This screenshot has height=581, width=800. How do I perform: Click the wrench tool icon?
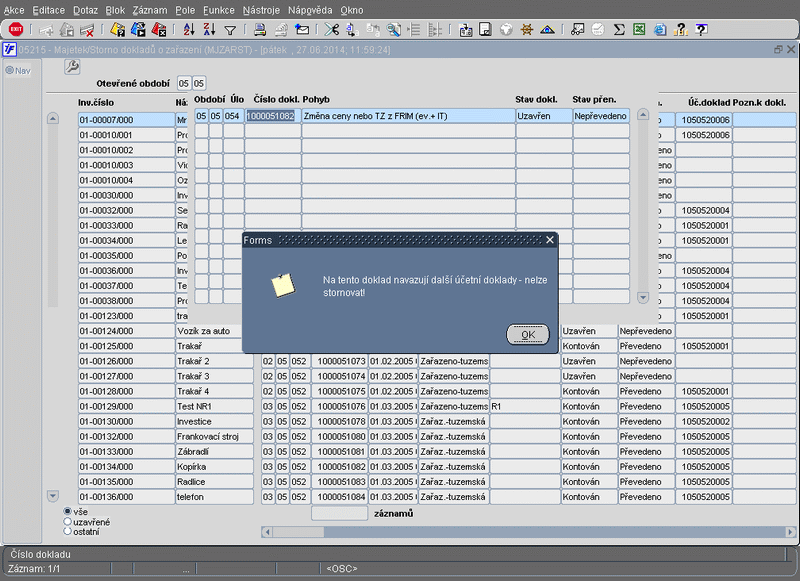pos(72,67)
